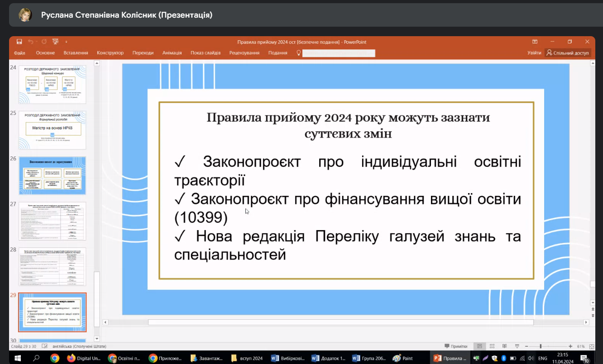
Task: Click Fit slide to window icon
Action: coord(591,346)
